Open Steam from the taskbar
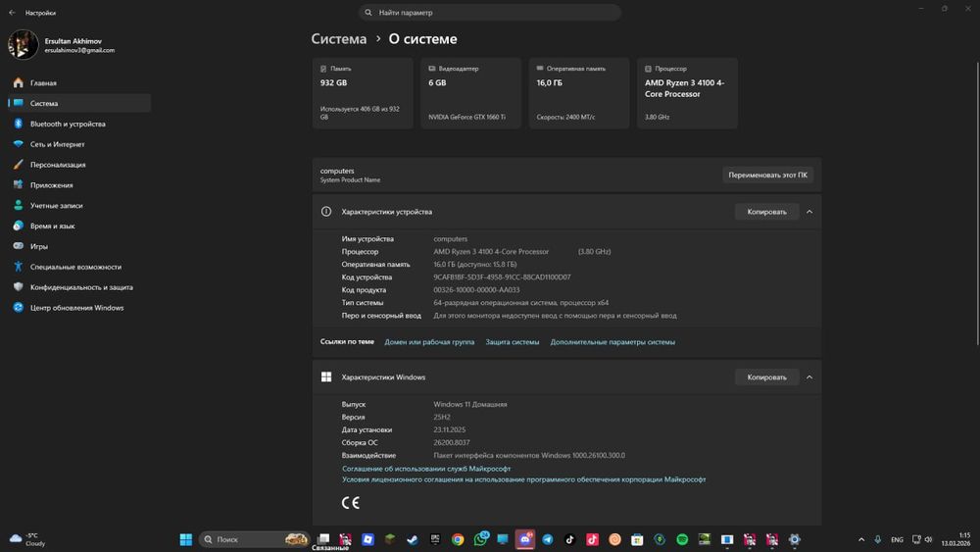980x552 pixels. [x=413, y=539]
